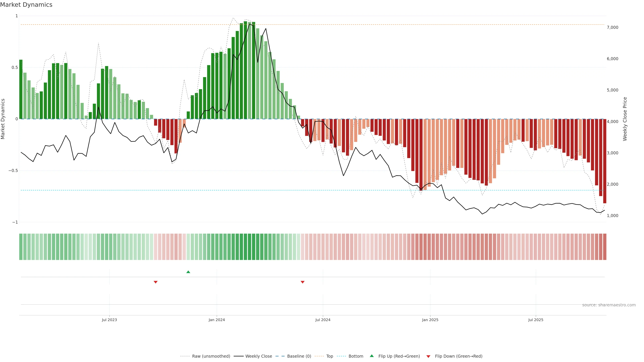Click the Jul 2025 x-axis label

535,320
